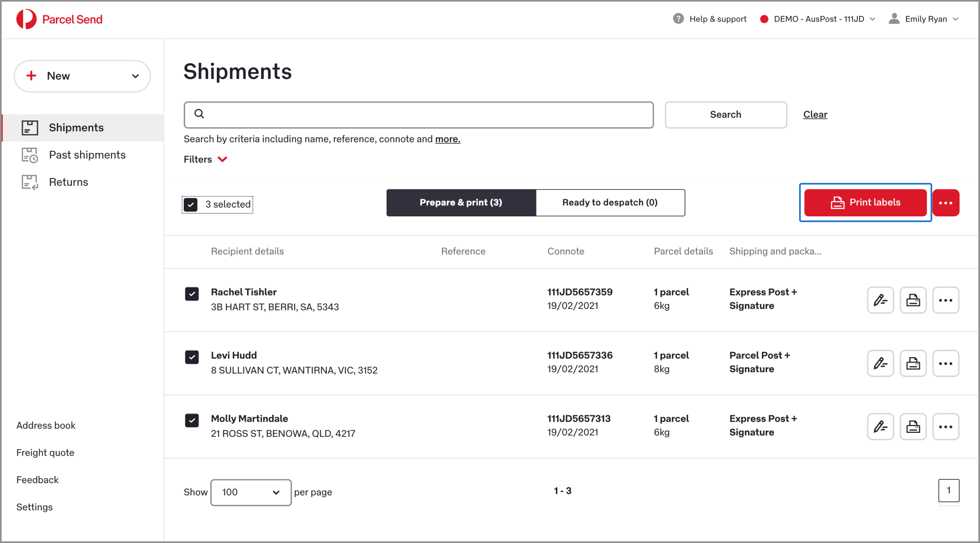Viewport: 980px width, 543px height.
Task: Print label for Rachel Tishler shipment
Action: coord(913,300)
